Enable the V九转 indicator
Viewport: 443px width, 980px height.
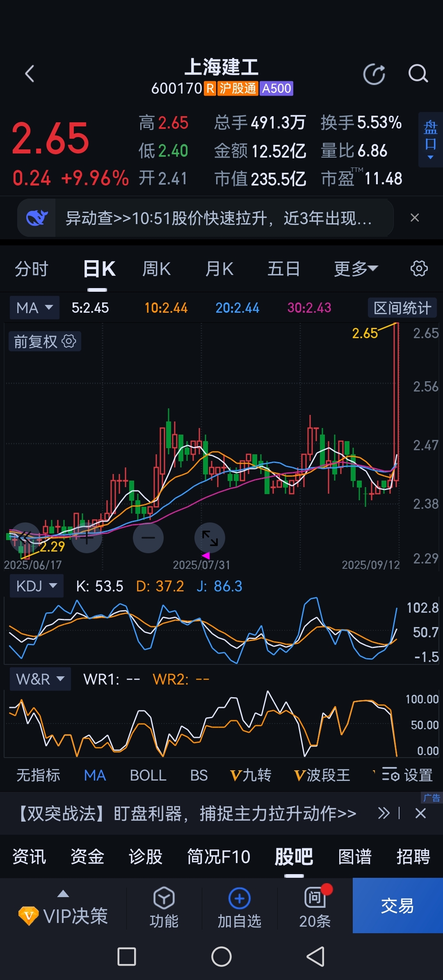click(x=251, y=775)
